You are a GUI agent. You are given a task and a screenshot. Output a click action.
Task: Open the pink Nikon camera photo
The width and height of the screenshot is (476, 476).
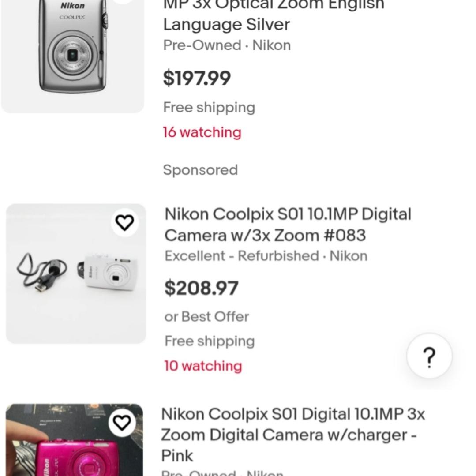point(74,441)
